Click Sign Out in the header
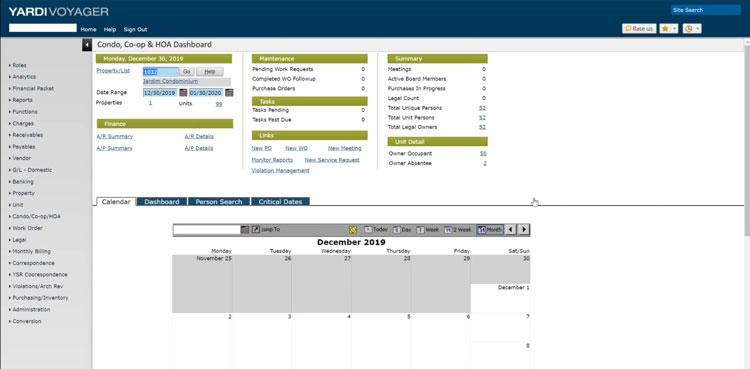 click(x=135, y=29)
